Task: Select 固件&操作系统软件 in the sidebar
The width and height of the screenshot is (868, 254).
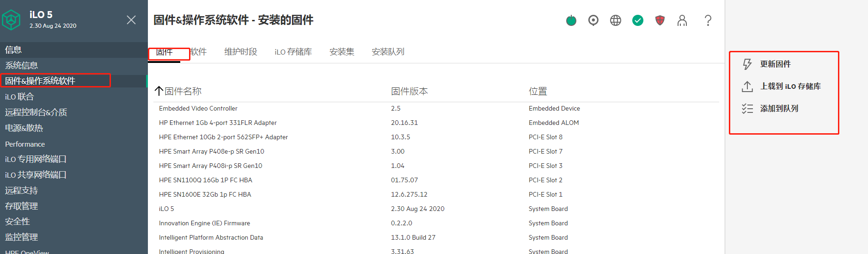Action: coord(74,81)
